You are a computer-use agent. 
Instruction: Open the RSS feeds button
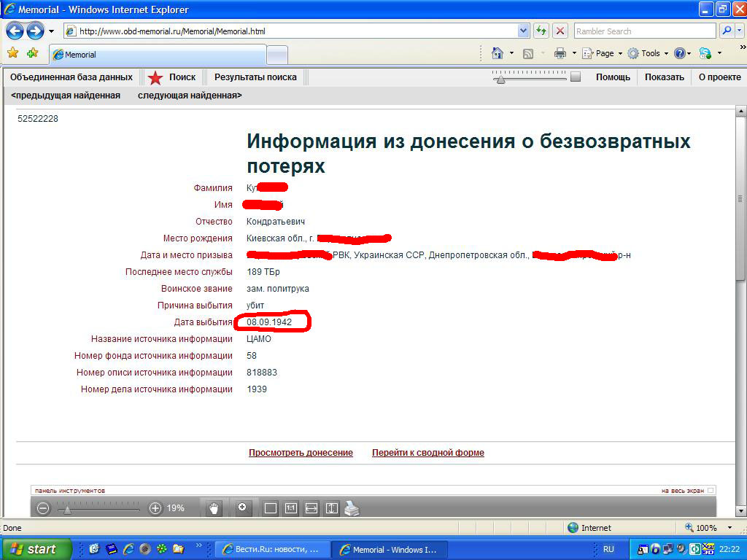(528, 54)
